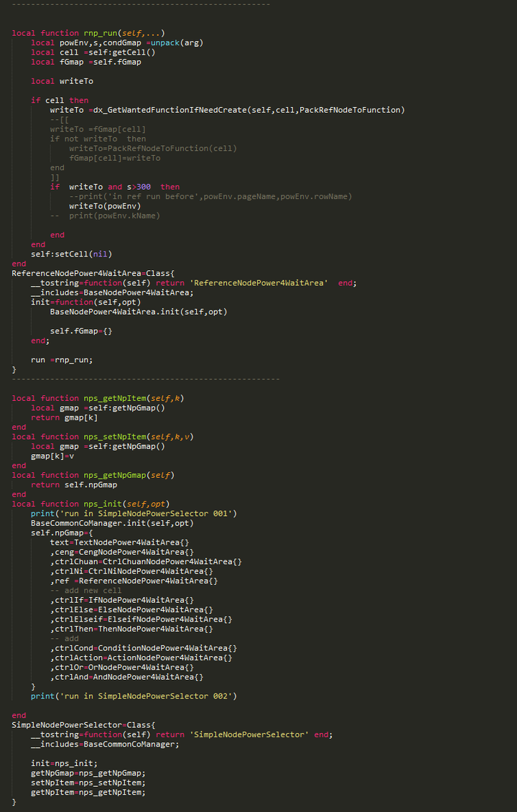Click the 'writeTo(powEnv)' call line
517x812 pixels.
click(105, 206)
